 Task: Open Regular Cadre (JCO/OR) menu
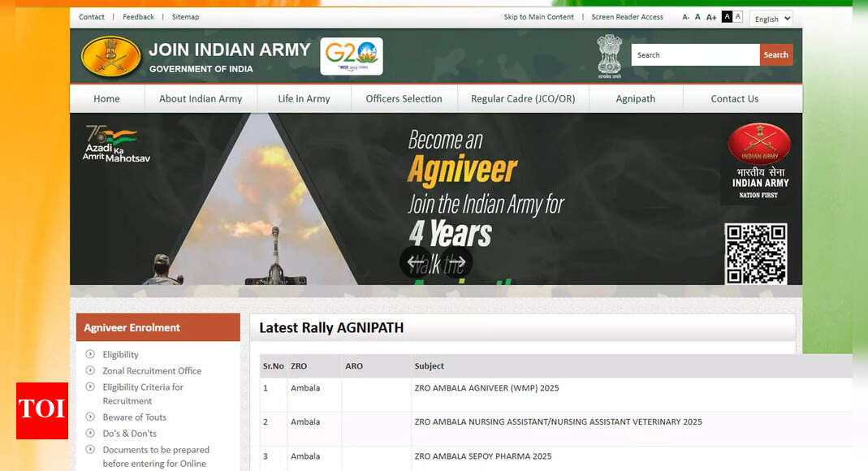pyautogui.click(x=523, y=99)
